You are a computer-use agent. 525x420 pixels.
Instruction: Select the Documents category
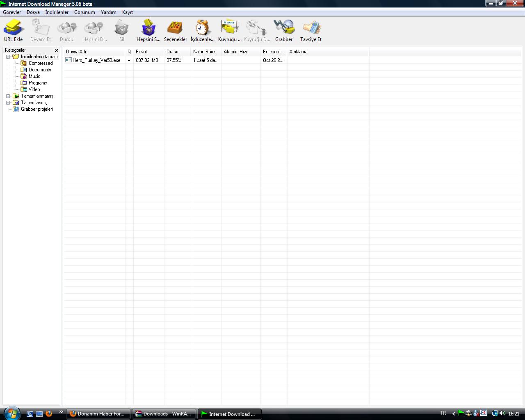coord(40,70)
